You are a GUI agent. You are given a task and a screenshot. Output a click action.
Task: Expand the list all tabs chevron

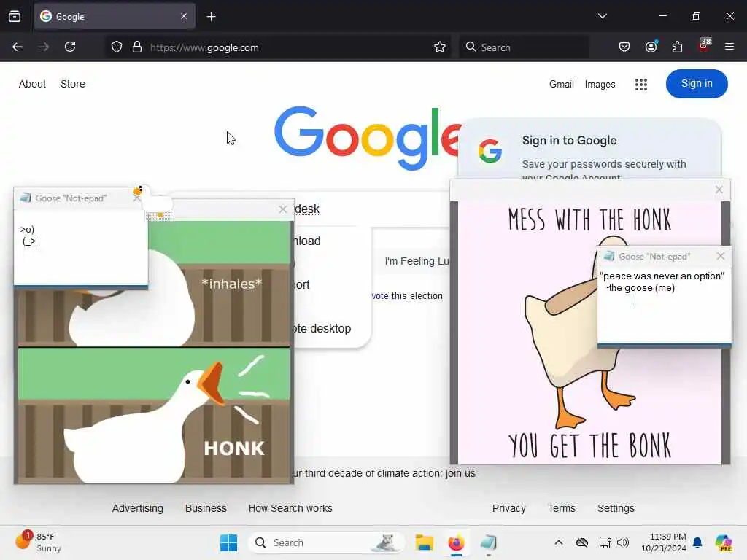tap(602, 16)
